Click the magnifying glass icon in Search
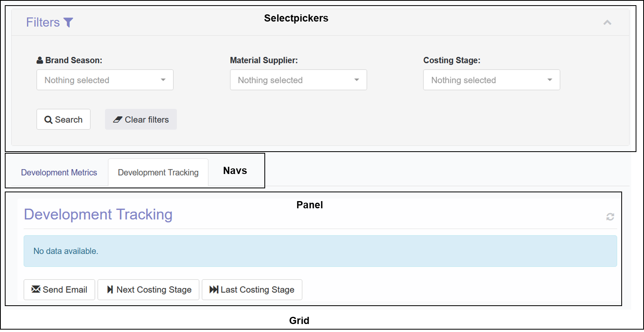644x332 pixels. pyautogui.click(x=48, y=120)
